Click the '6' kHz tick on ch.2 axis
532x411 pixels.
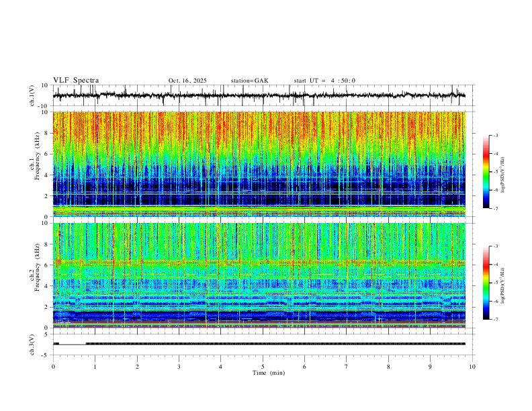[x=46, y=265]
